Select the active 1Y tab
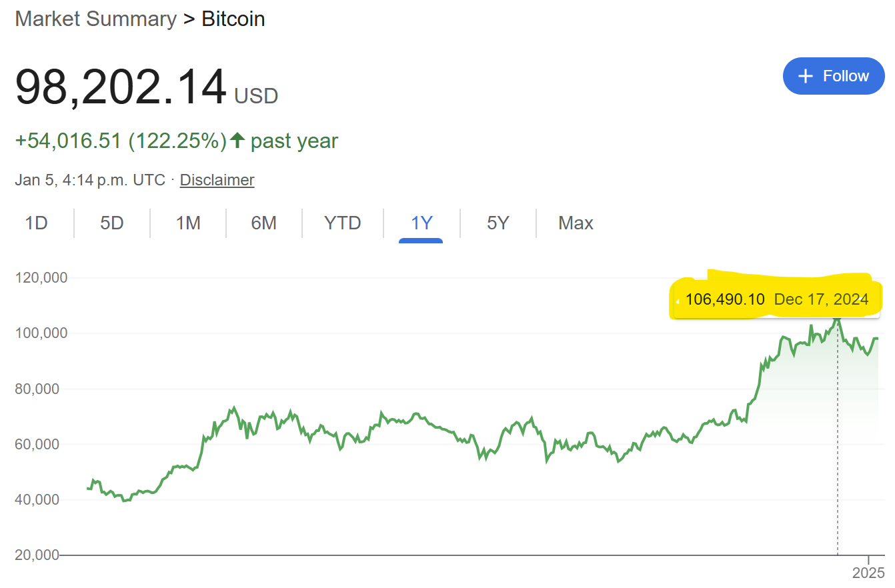The image size is (895, 588). point(421,223)
